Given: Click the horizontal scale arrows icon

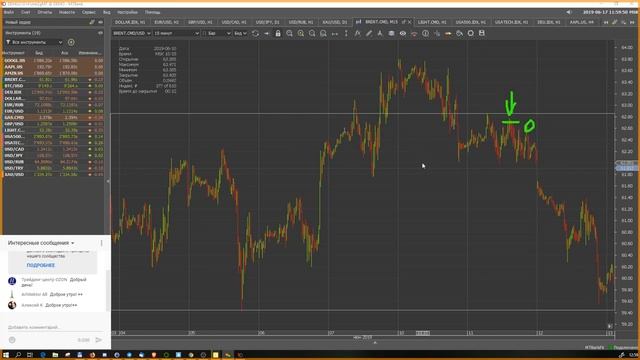Looking at the screenshot, I should pyautogui.click(x=335, y=33).
